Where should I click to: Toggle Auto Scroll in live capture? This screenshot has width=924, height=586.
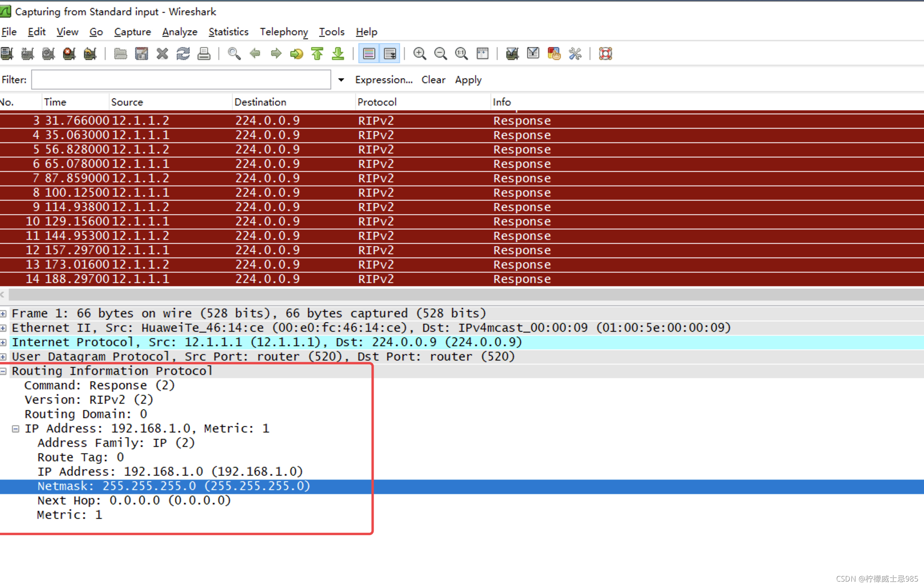click(x=390, y=54)
